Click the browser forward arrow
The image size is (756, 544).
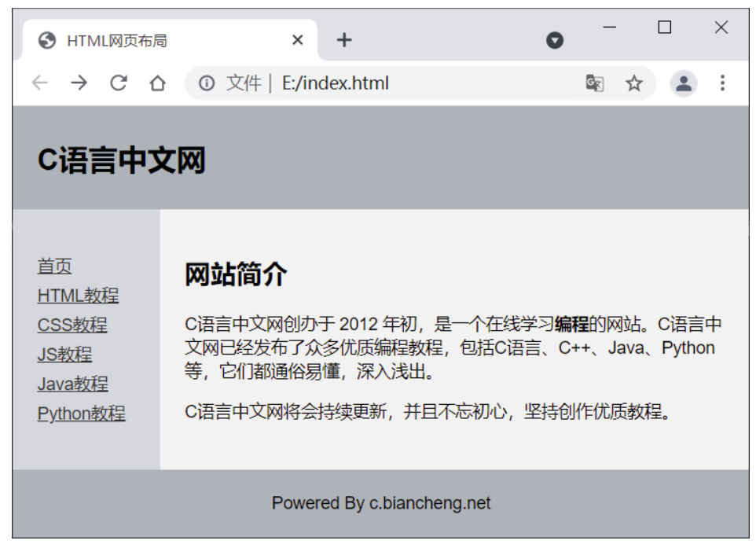point(79,83)
